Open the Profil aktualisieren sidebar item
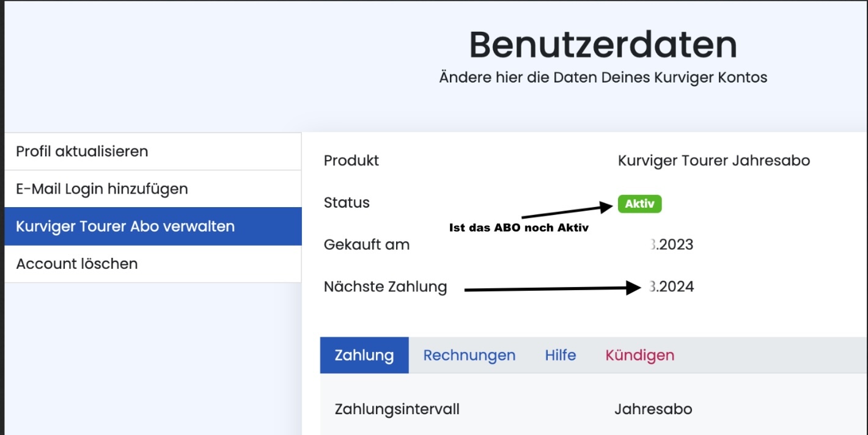The image size is (868, 435). click(x=82, y=152)
